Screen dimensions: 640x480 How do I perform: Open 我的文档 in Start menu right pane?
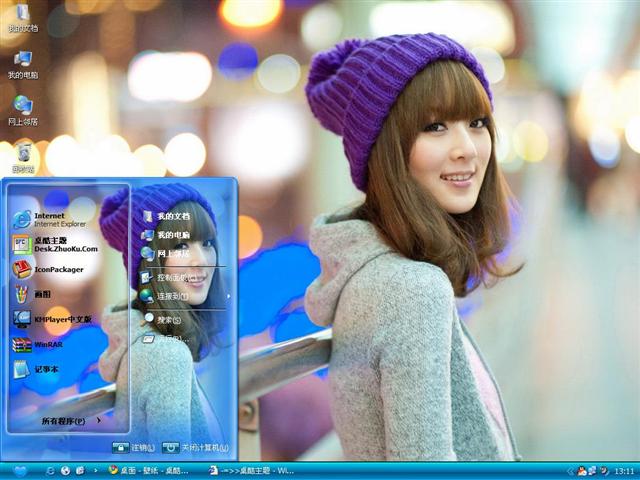[166, 216]
